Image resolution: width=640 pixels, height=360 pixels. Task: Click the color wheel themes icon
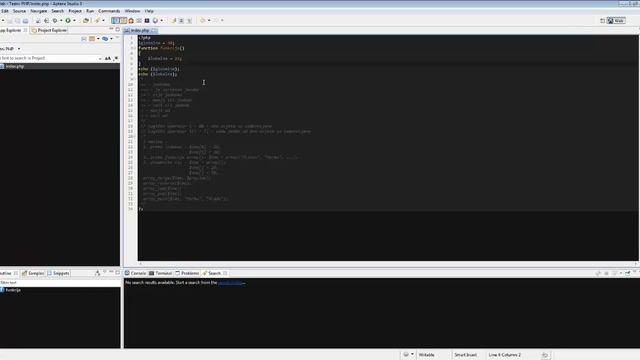coord(155,20)
